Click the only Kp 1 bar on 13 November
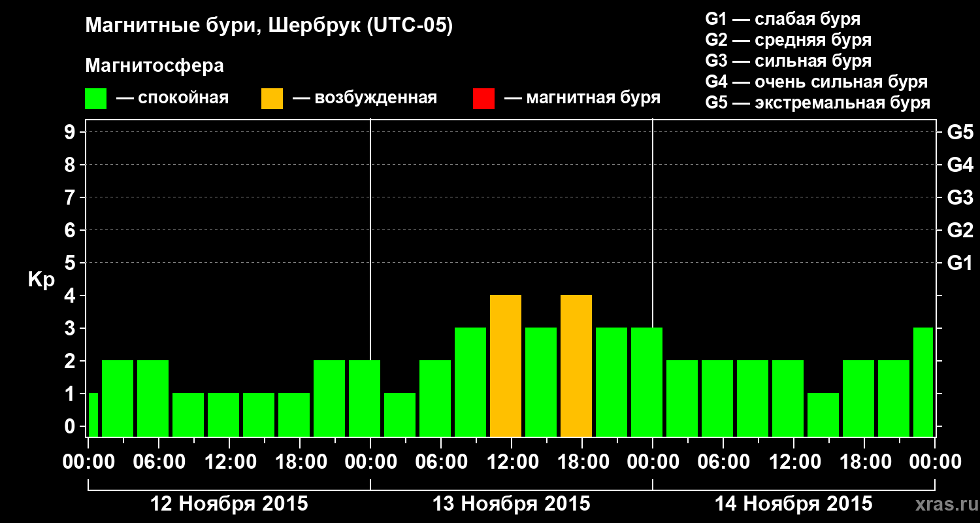 [400, 415]
